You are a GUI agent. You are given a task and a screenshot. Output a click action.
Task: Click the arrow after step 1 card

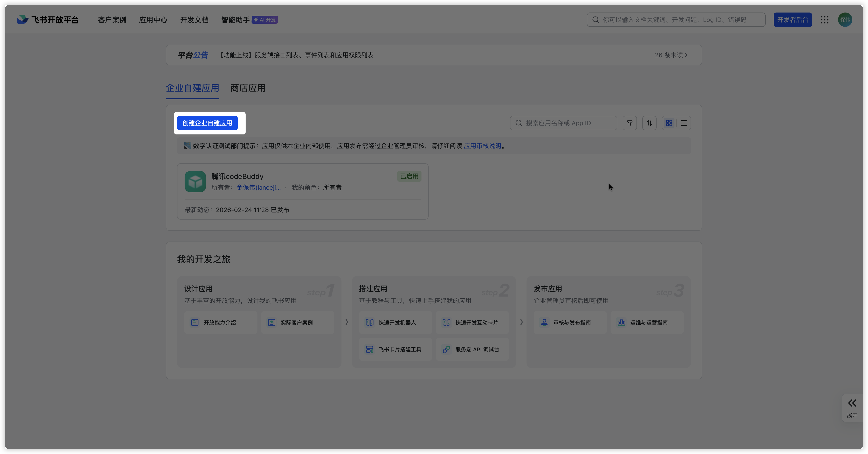[346, 322]
